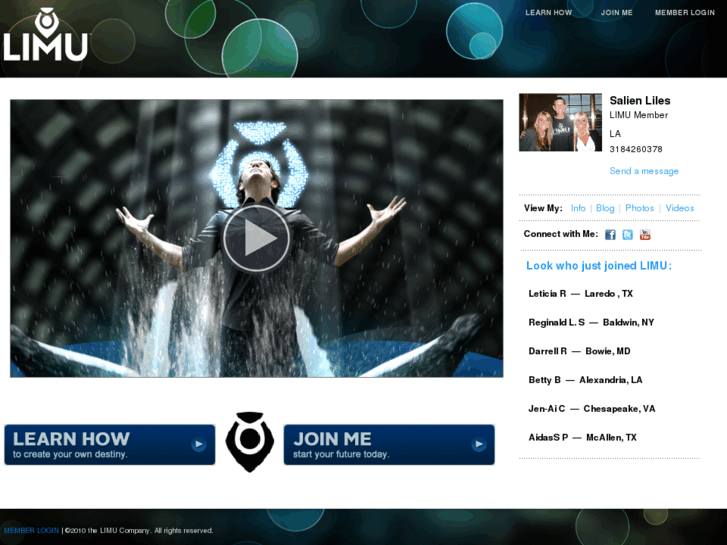Screen dimensions: 727x545
Task: Click the 'Look who just joined LIMU' heading
Action: point(599,266)
